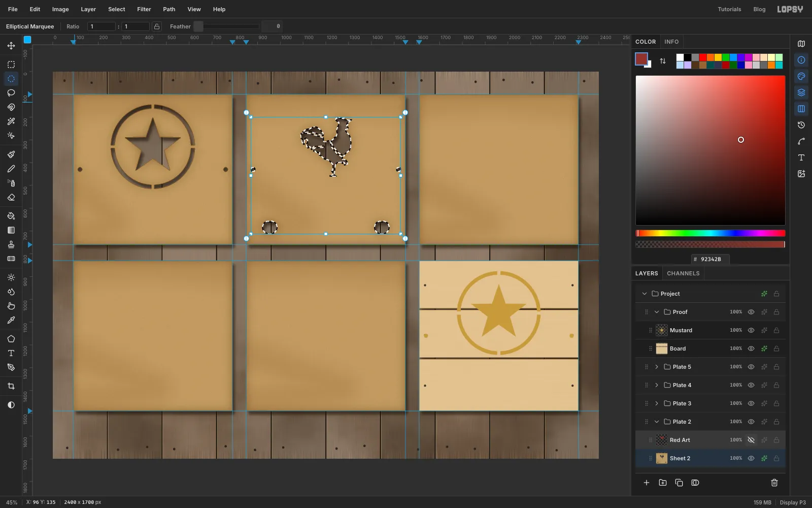The width and height of the screenshot is (812, 508).
Task: Collapse the Project folder
Action: [645, 294]
